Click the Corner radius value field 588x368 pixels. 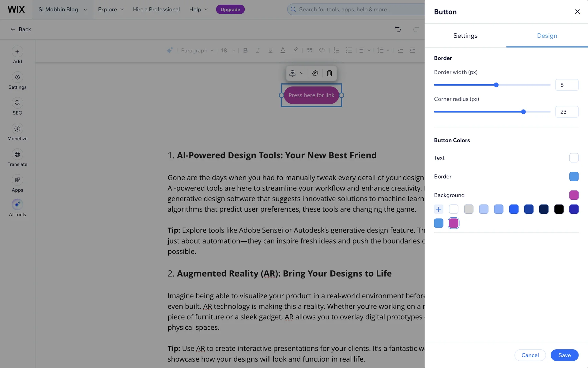(x=567, y=112)
